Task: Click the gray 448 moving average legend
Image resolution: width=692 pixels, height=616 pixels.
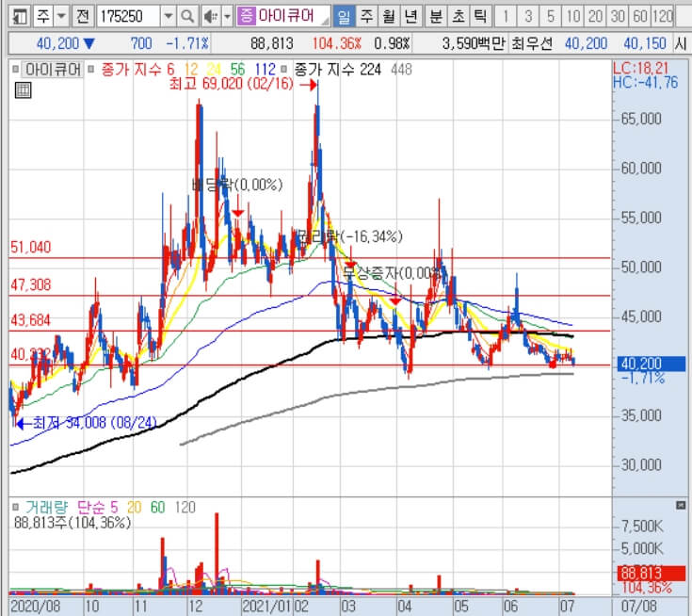Action: pyautogui.click(x=401, y=70)
